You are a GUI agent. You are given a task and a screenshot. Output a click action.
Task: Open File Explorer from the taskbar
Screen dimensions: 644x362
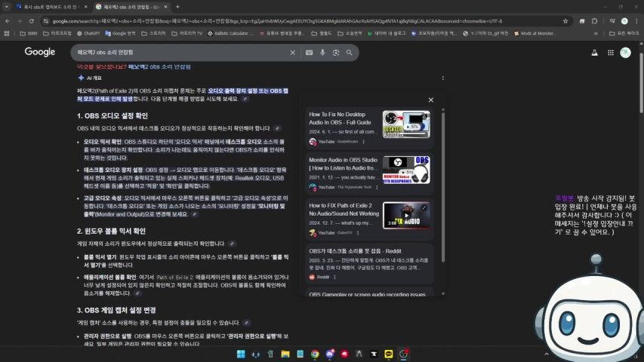(285, 354)
